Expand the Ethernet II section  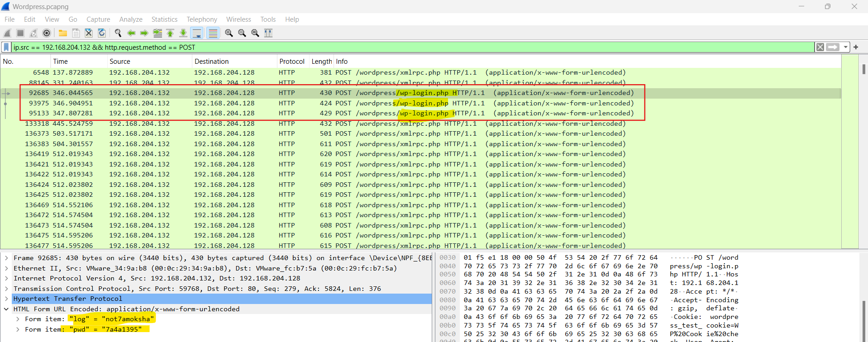pyautogui.click(x=6, y=268)
